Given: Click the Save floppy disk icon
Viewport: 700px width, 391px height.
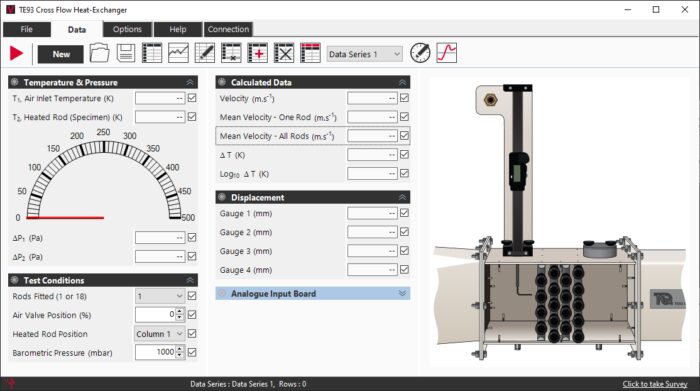Looking at the screenshot, I should pyautogui.click(x=126, y=53).
